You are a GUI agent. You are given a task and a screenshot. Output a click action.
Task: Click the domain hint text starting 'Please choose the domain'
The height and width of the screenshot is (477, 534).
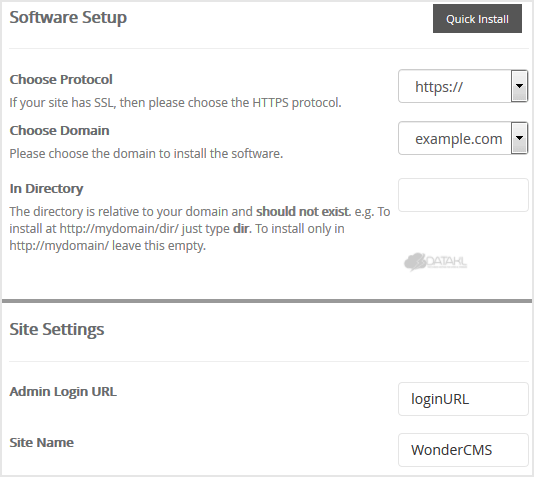pyautogui.click(x=146, y=154)
